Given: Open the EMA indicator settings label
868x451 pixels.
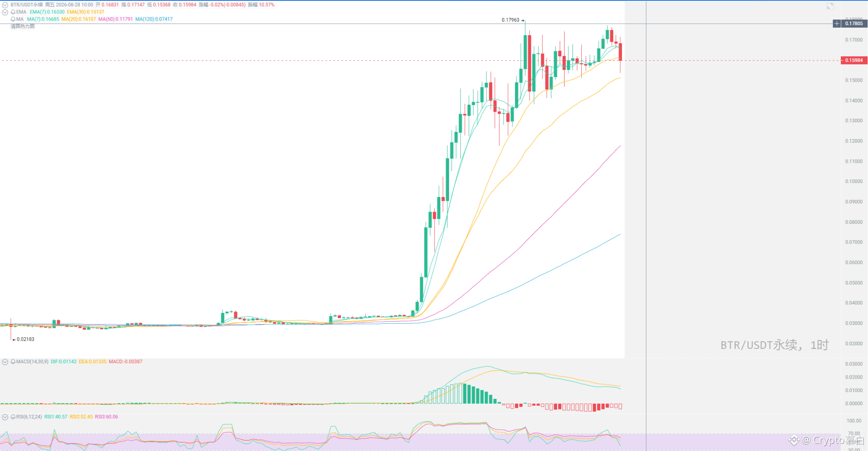Looking at the screenshot, I should tap(21, 12).
